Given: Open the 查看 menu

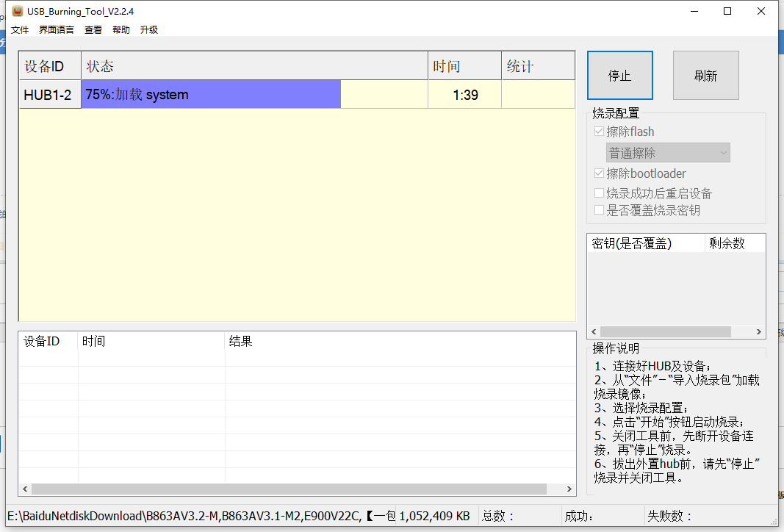Looking at the screenshot, I should pos(93,30).
